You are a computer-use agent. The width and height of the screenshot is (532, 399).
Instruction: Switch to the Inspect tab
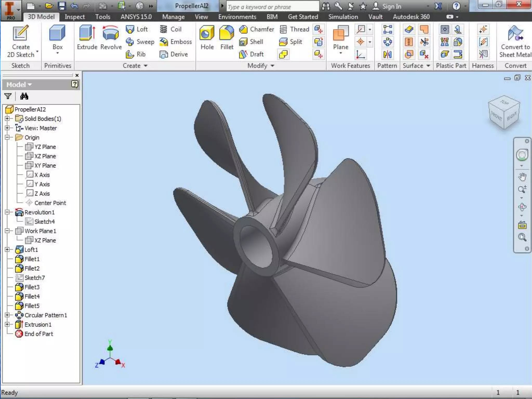click(x=75, y=17)
